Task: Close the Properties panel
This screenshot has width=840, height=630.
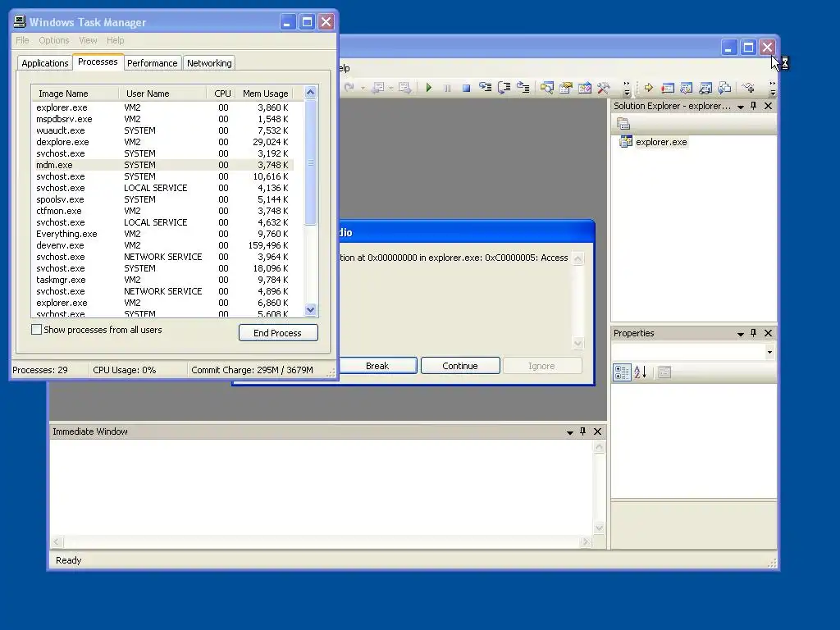Action: pos(768,333)
